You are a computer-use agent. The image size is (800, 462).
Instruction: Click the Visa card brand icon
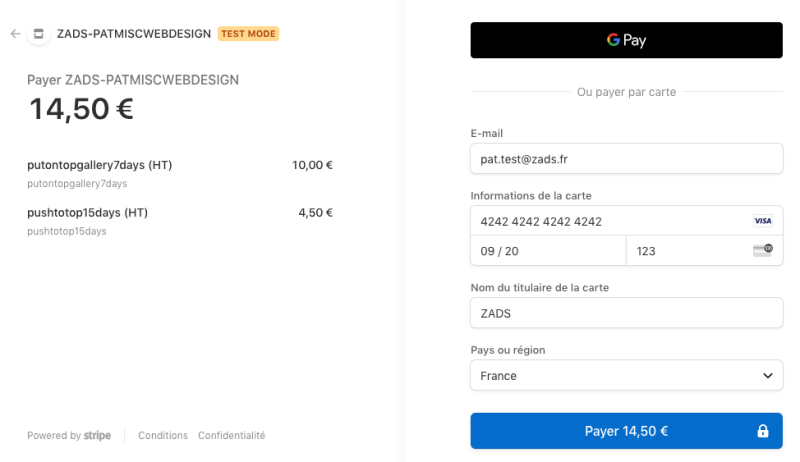tap(762, 221)
